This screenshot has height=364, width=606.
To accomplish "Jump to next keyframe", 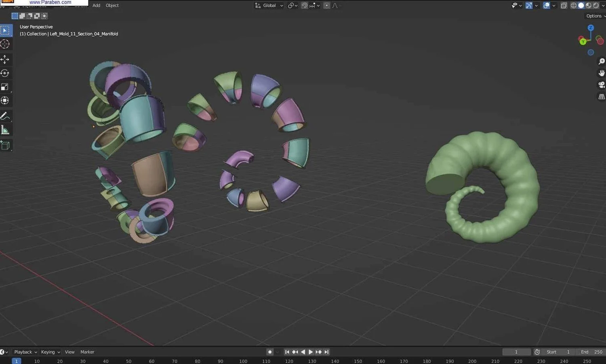I will [318, 352].
